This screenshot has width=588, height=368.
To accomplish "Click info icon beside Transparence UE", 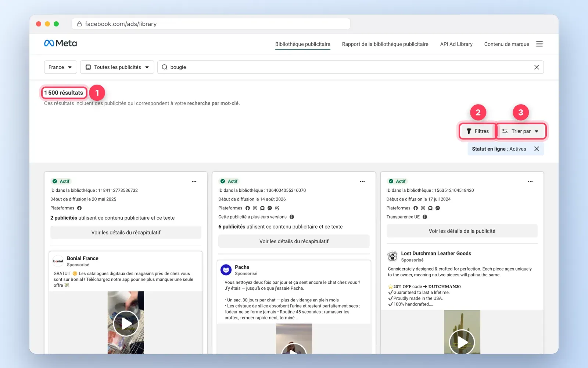I will (x=425, y=217).
